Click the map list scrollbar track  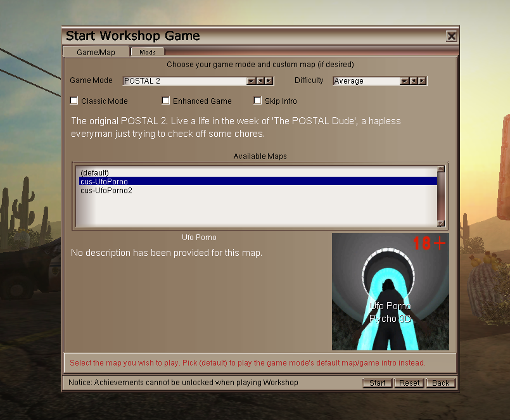coord(441,196)
